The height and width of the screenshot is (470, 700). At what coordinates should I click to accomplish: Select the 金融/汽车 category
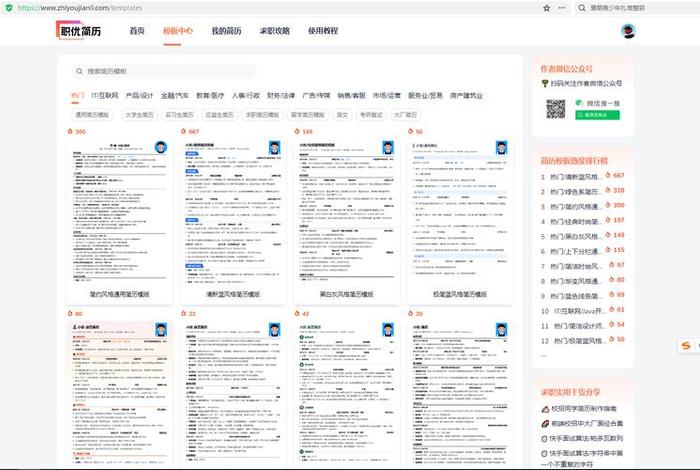pyautogui.click(x=175, y=96)
